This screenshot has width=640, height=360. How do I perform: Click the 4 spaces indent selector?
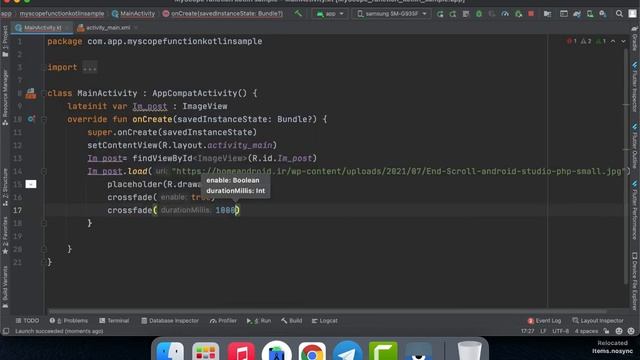[587, 331]
